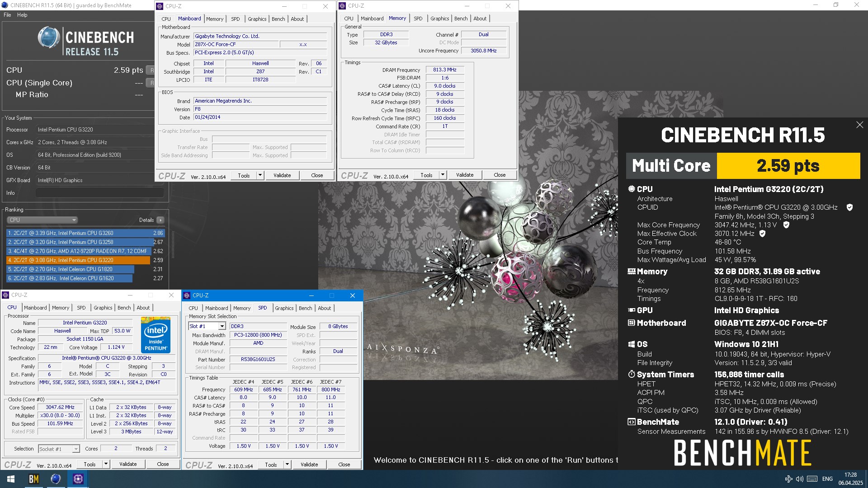
Task: Click the Memory icon in BenchMate panel
Action: click(632, 272)
